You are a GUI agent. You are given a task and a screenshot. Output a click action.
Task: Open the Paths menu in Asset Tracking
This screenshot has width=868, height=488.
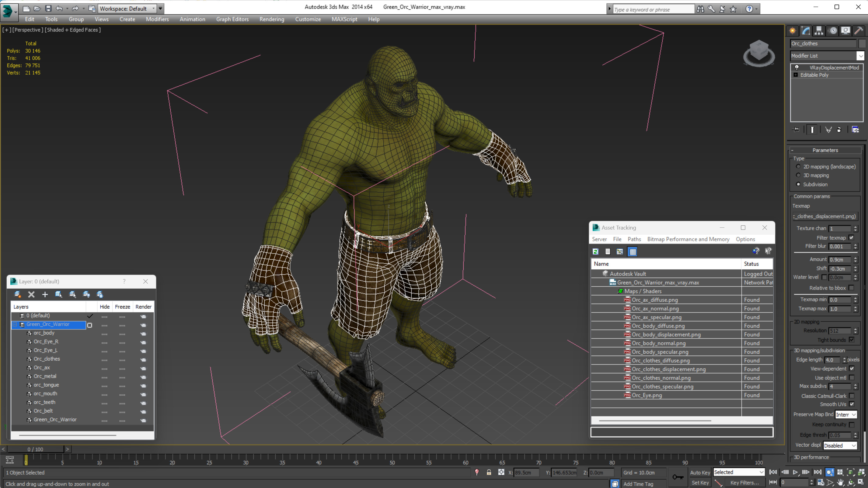click(x=634, y=239)
